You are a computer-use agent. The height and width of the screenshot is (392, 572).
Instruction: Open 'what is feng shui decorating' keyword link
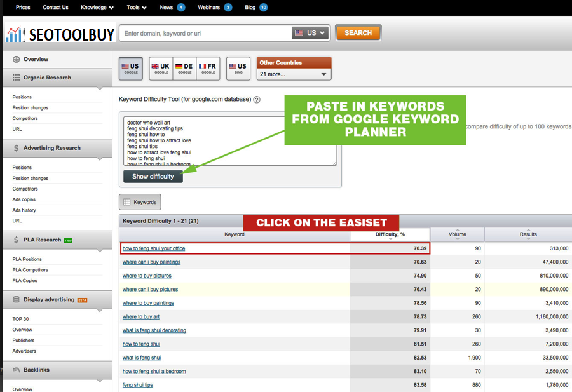pos(154,330)
